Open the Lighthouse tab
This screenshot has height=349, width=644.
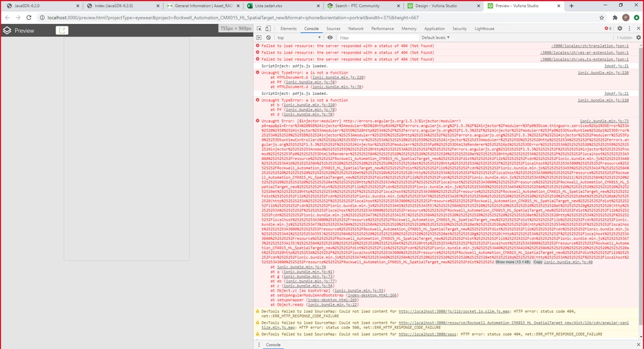click(x=484, y=28)
